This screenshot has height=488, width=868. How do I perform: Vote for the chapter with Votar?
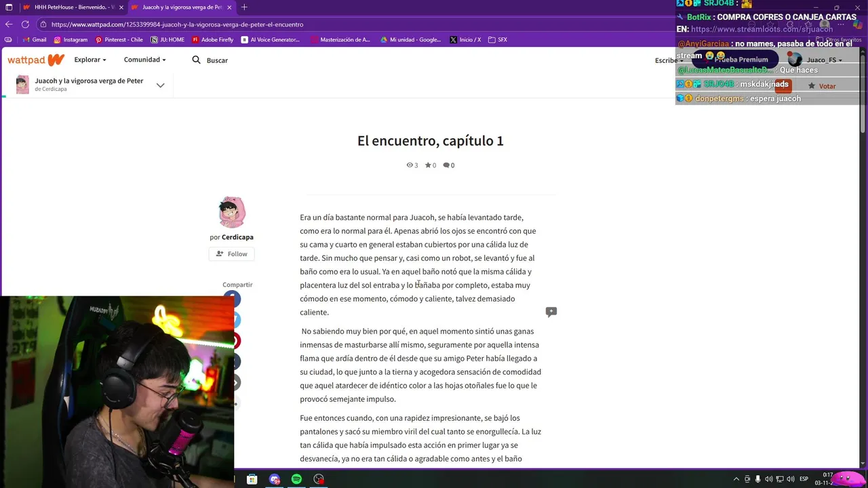[822, 86]
